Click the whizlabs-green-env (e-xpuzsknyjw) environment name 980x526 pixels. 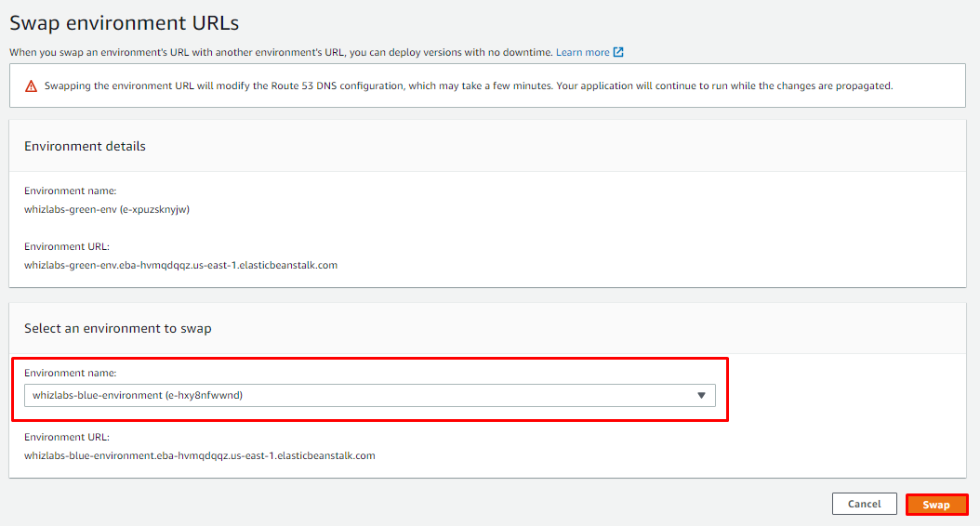tap(107, 209)
